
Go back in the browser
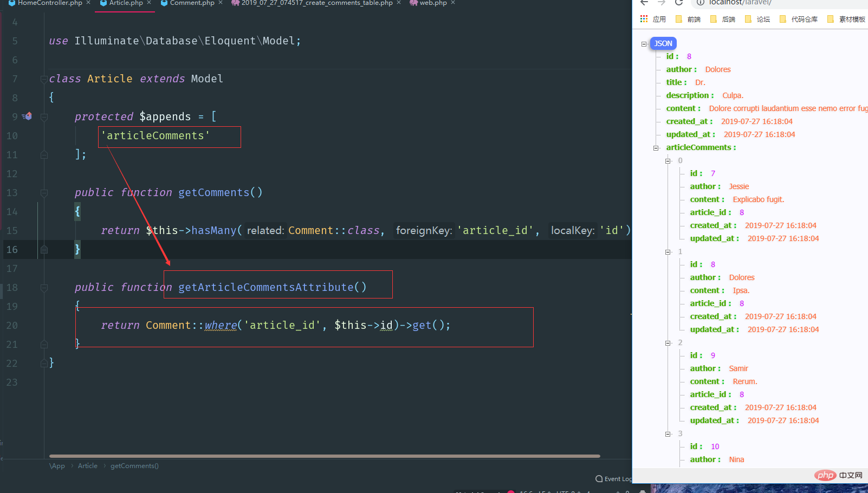click(644, 3)
